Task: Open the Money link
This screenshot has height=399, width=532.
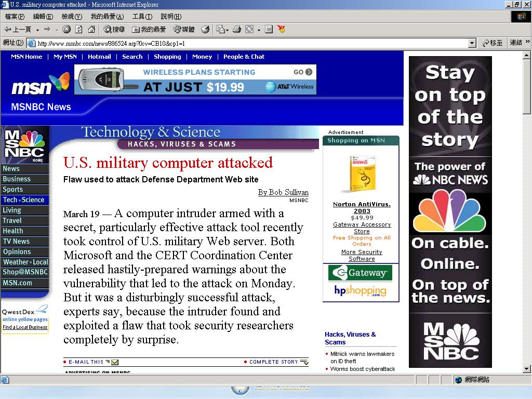Action: [x=202, y=57]
